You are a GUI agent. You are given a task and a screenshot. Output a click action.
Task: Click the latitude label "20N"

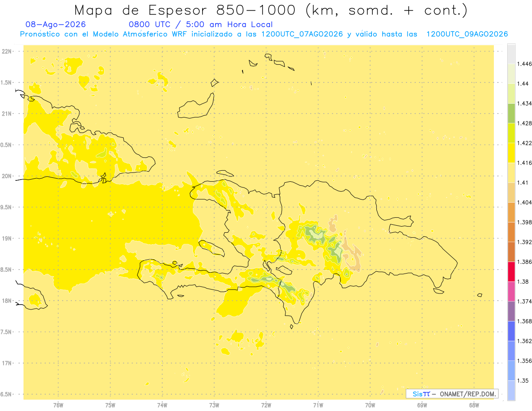point(7,176)
